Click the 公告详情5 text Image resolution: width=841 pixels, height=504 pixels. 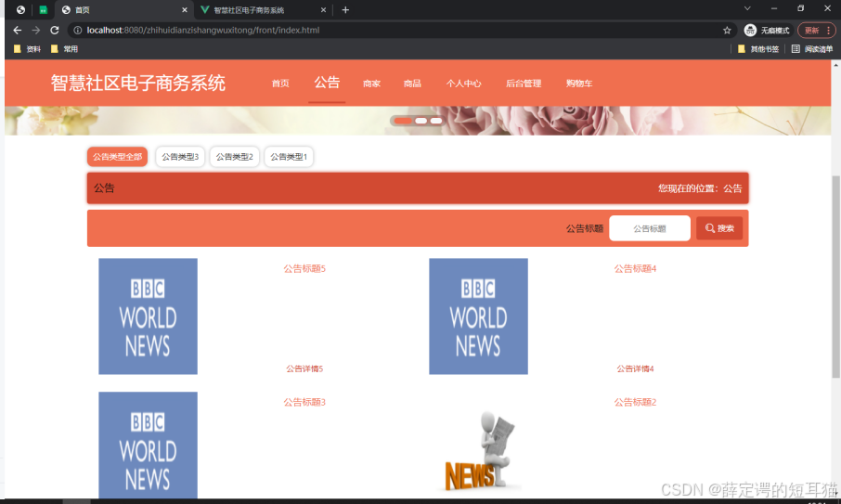click(x=304, y=368)
